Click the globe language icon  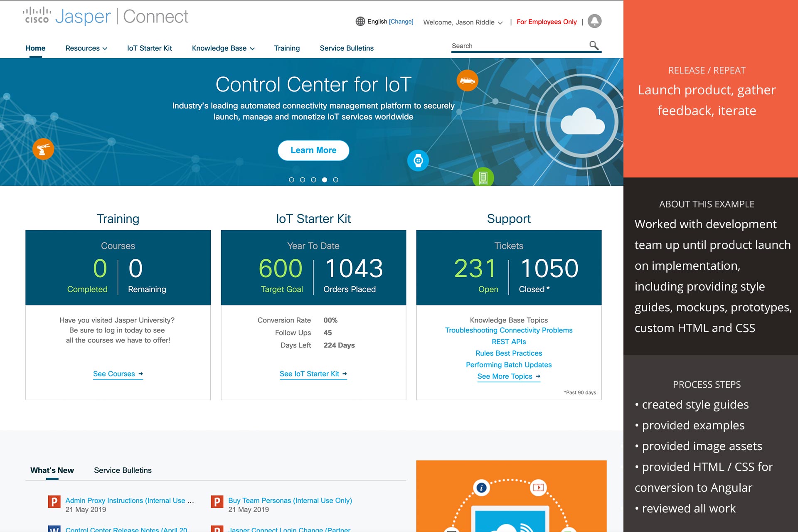(x=360, y=21)
